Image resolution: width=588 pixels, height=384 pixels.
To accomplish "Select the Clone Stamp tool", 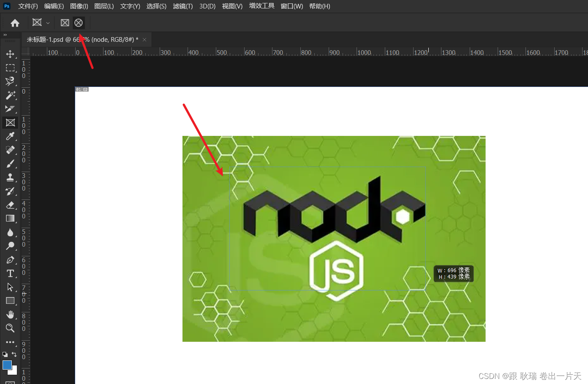I will tap(10, 178).
